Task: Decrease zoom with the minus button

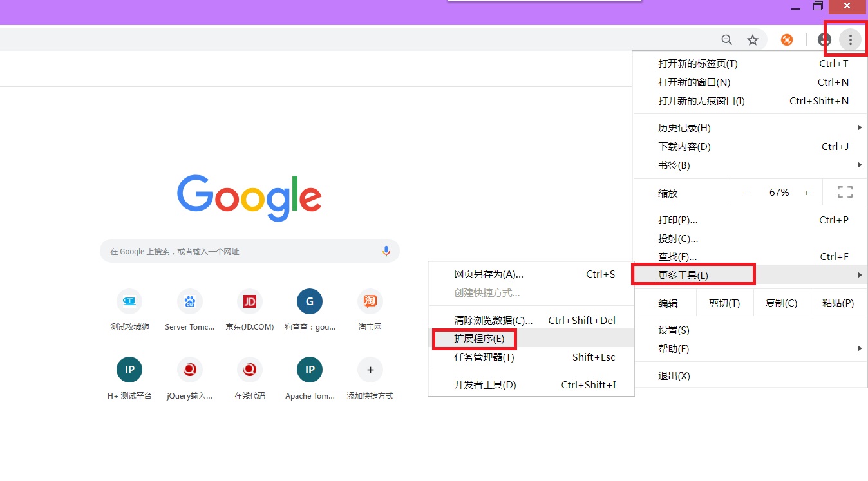Action: coord(746,193)
